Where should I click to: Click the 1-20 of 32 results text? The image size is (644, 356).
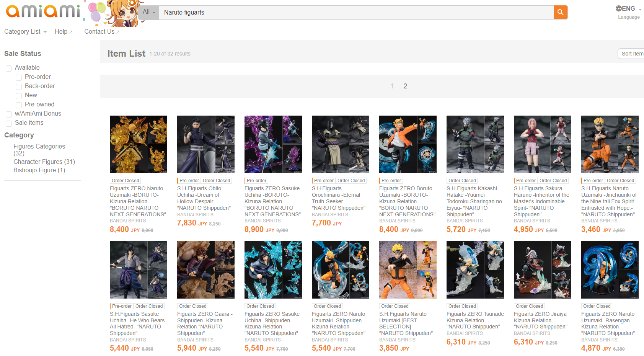170,54
